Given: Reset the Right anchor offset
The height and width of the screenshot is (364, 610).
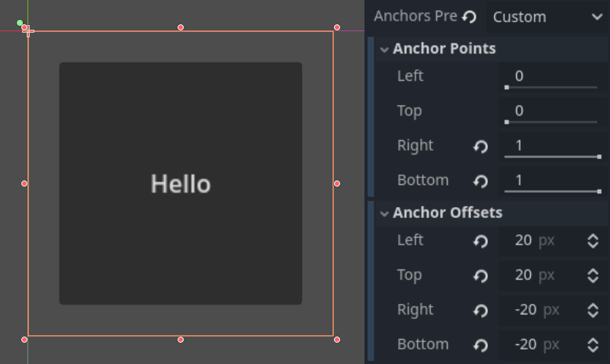Looking at the screenshot, I should coord(480,311).
